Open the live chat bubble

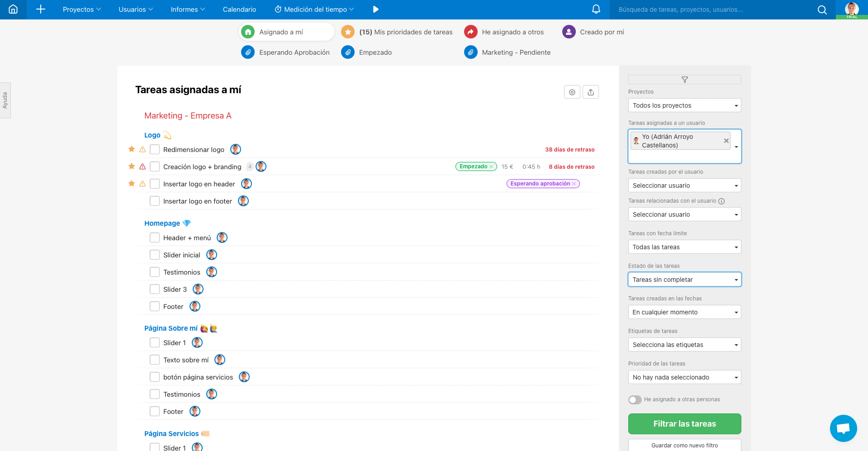[843, 428]
